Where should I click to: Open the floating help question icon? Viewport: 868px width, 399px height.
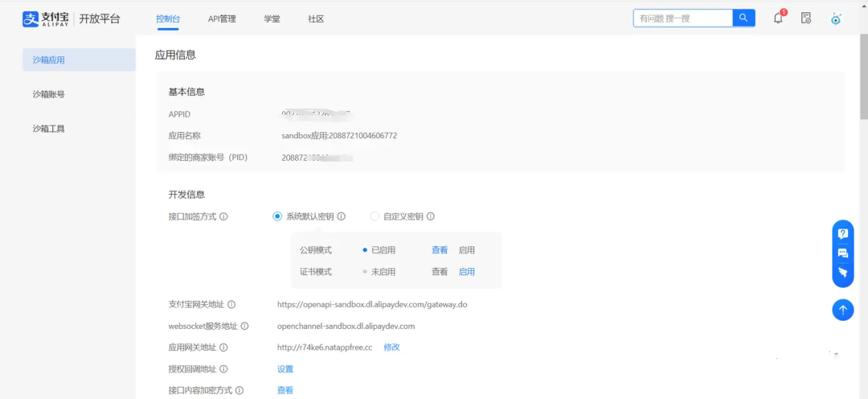(x=843, y=233)
